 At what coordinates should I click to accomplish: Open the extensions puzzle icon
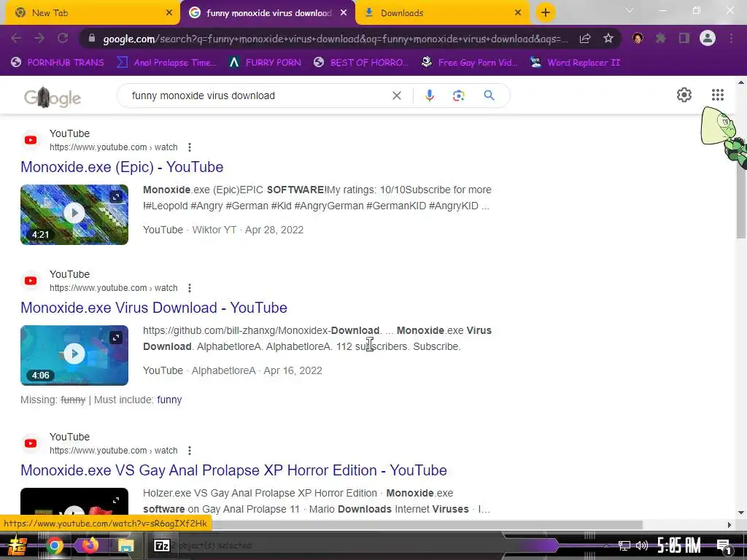point(661,38)
